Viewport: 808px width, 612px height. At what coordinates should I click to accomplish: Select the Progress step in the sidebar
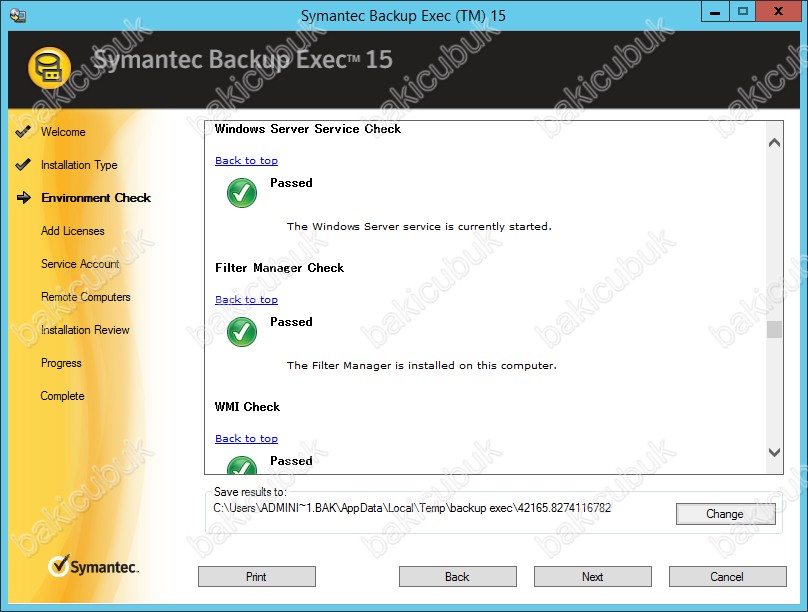(61, 363)
